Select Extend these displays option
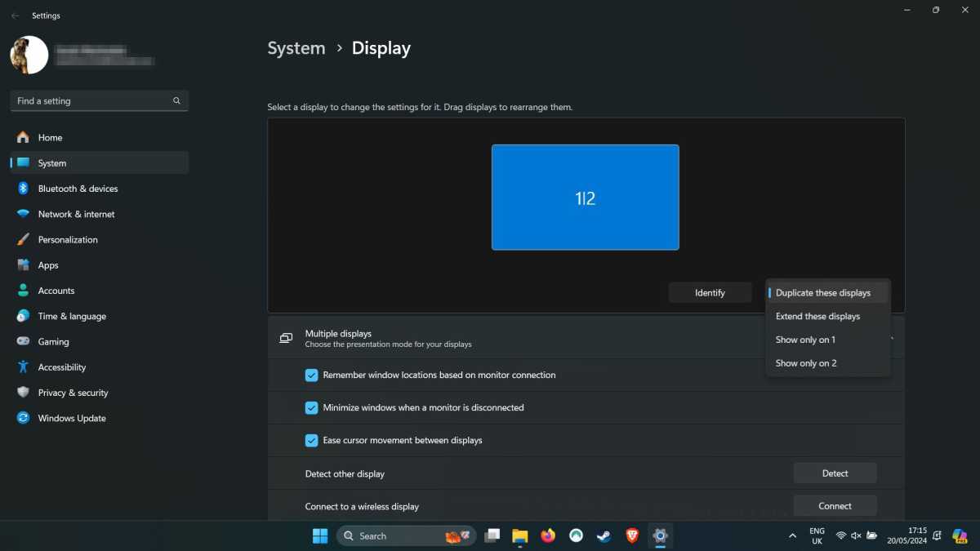Viewport: 980px width, 551px height. (817, 317)
